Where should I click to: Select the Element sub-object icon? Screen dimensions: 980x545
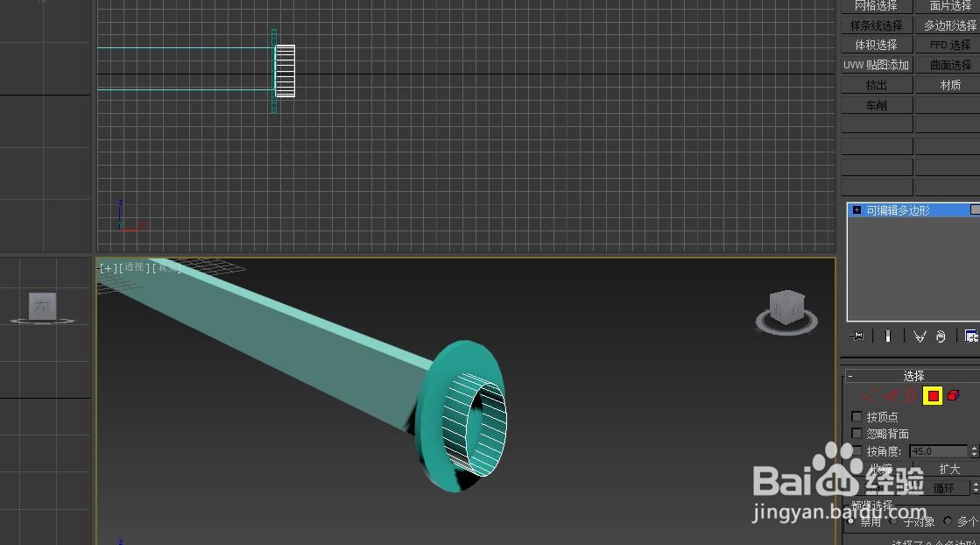pos(952,396)
